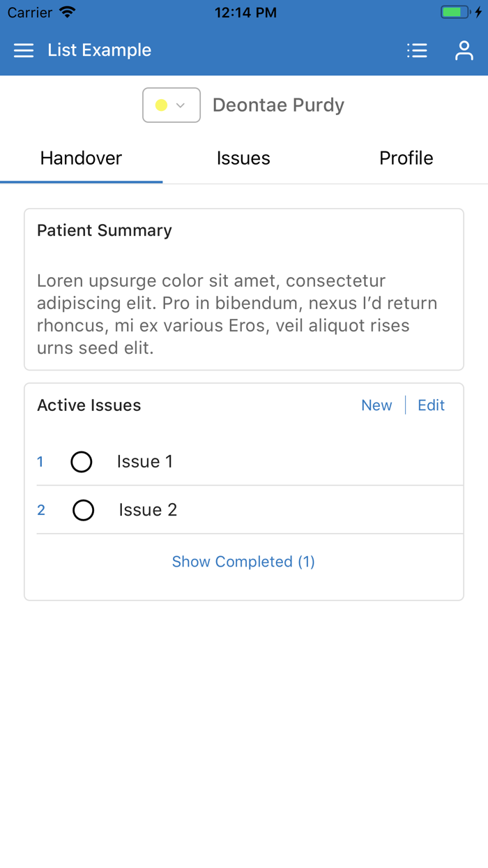This screenshot has width=488, height=868.
Task: Select the Issue 1 row label
Action: coord(145,462)
